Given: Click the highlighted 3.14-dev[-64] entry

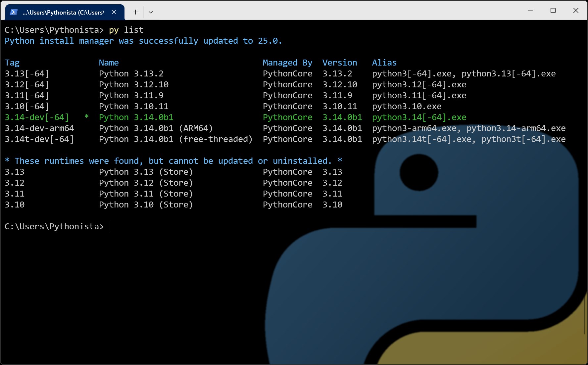Looking at the screenshot, I should (37, 117).
